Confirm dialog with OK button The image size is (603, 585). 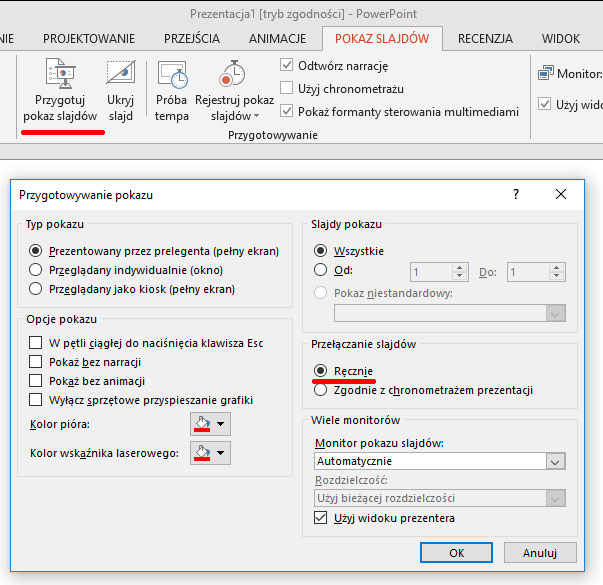pyautogui.click(x=456, y=553)
